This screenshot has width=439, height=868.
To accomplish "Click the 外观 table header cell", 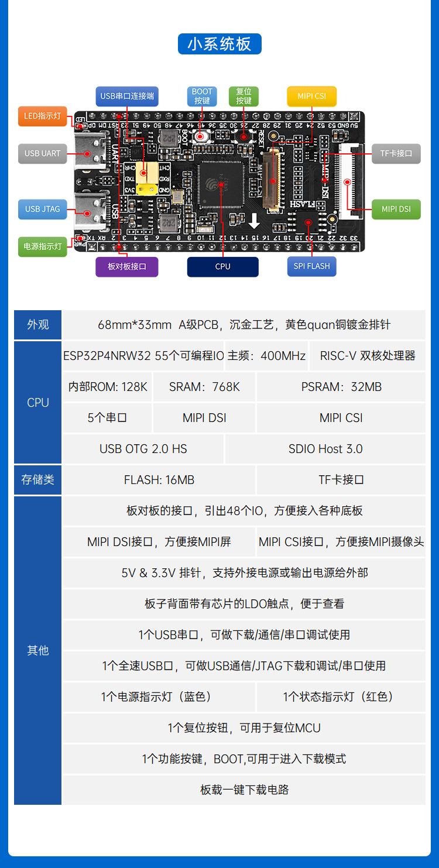I will [37, 325].
